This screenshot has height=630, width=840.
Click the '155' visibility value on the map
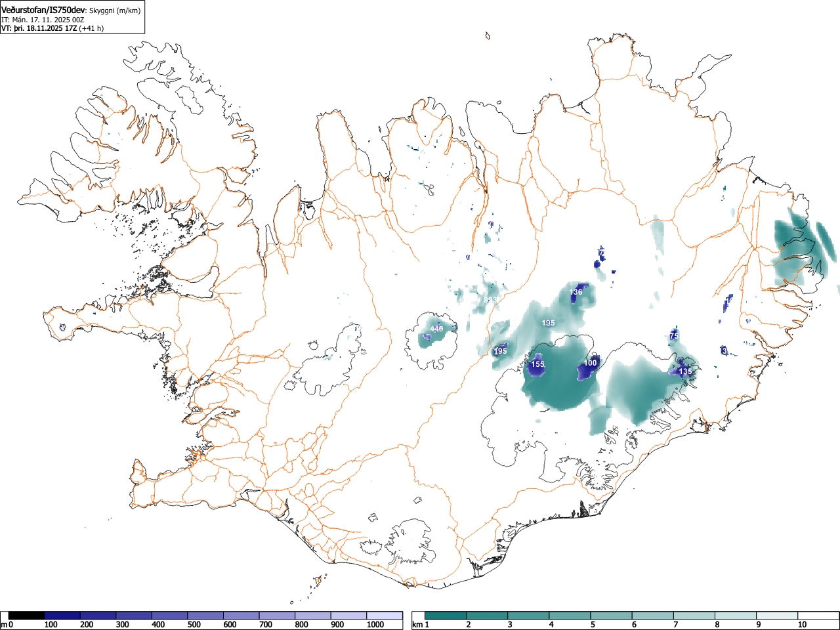[x=537, y=364]
